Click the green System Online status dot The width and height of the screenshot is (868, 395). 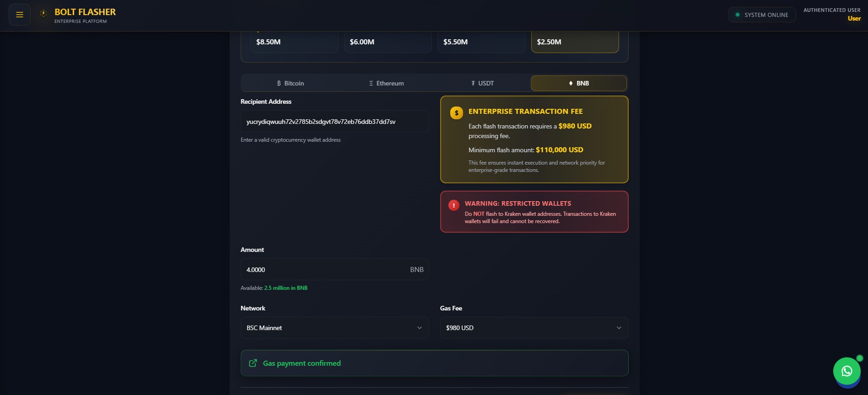click(x=737, y=15)
